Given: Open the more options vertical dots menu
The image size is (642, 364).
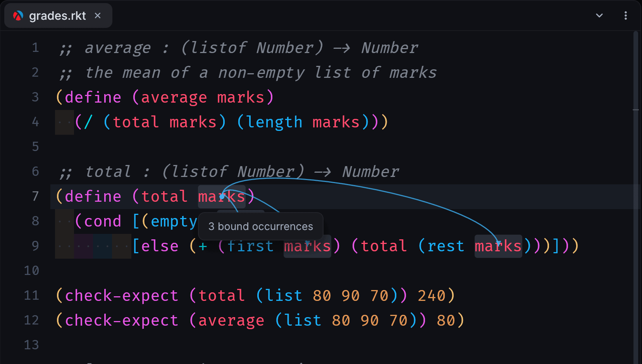Looking at the screenshot, I should 625,15.
